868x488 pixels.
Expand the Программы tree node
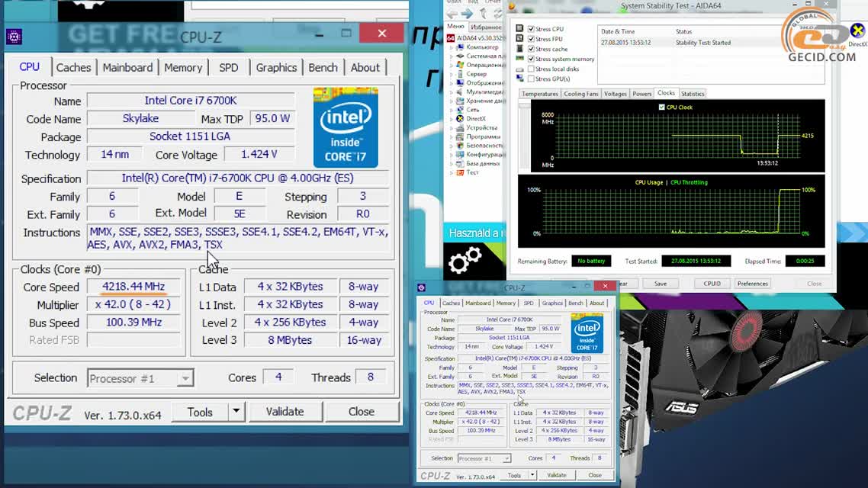point(451,136)
